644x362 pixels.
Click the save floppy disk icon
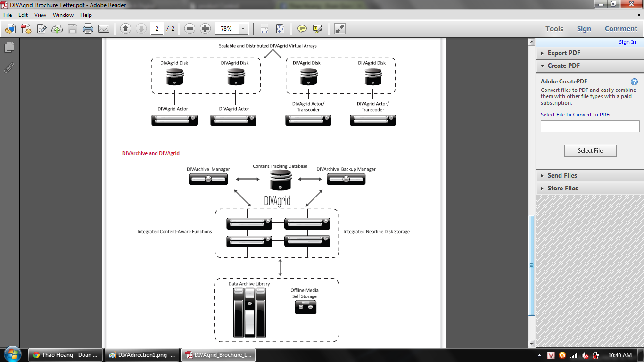tap(73, 29)
